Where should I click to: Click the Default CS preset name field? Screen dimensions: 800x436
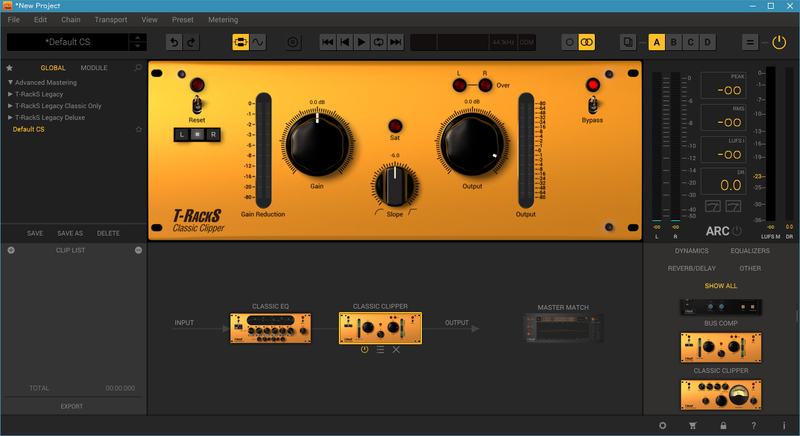click(x=67, y=42)
